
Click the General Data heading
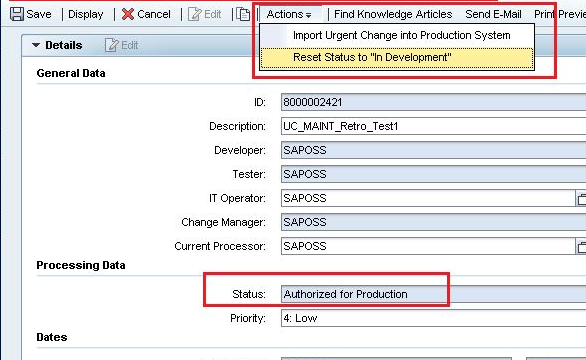71,73
